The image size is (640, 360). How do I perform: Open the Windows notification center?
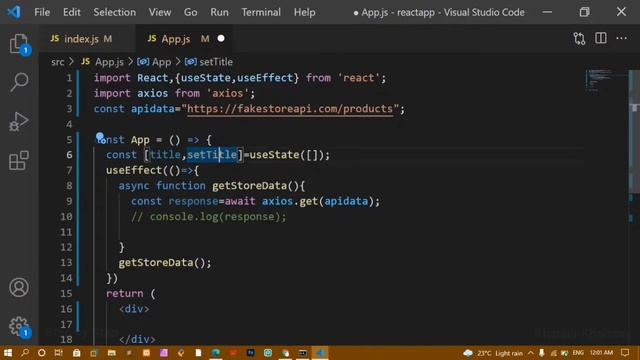[625, 353]
